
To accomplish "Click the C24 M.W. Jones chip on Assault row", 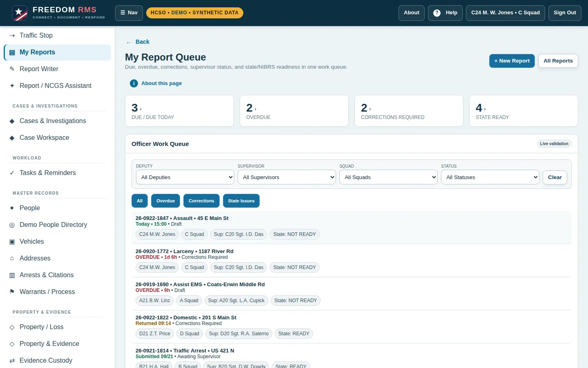I will pos(157,234).
